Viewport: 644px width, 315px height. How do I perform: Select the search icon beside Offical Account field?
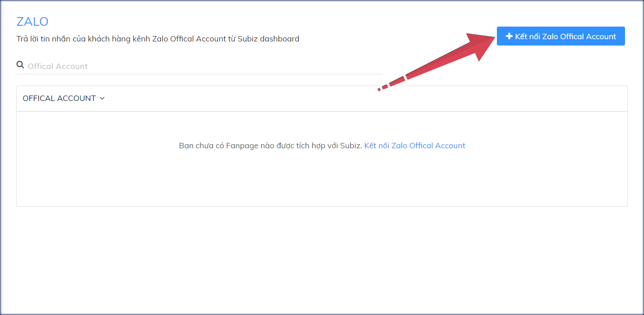20,64
